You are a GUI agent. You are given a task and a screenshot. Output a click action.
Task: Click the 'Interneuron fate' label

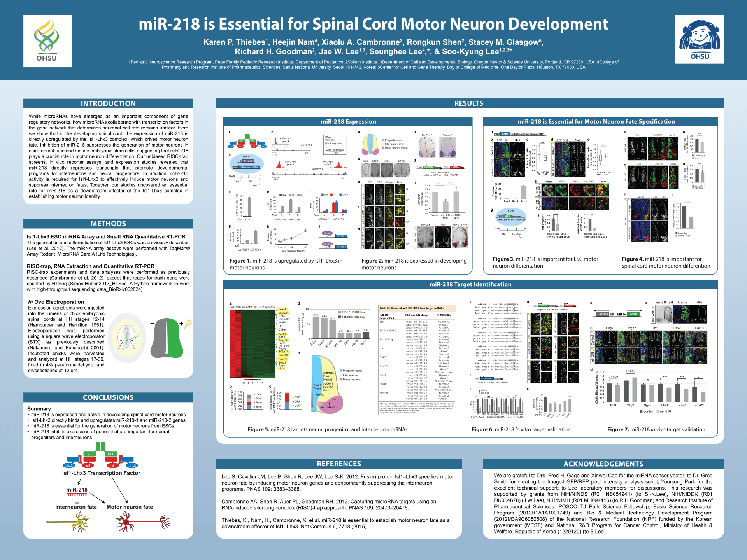[x=76, y=507]
